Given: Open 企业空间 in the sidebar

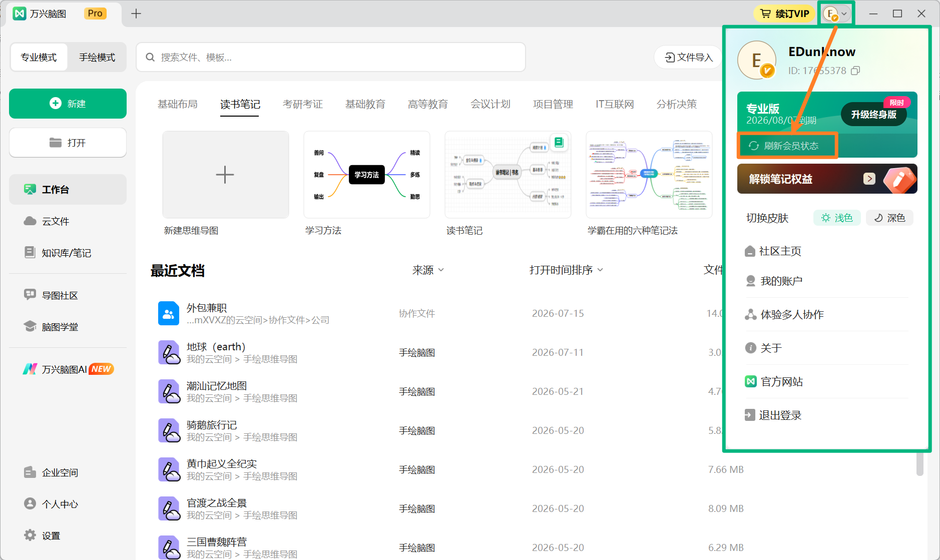Looking at the screenshot, I should (68, 472).
